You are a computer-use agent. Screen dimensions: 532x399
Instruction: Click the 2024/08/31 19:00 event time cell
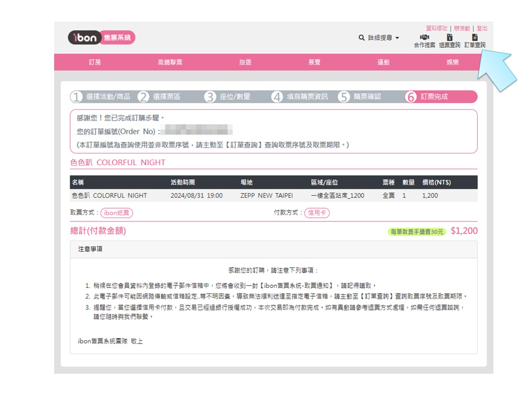(196, 196)
